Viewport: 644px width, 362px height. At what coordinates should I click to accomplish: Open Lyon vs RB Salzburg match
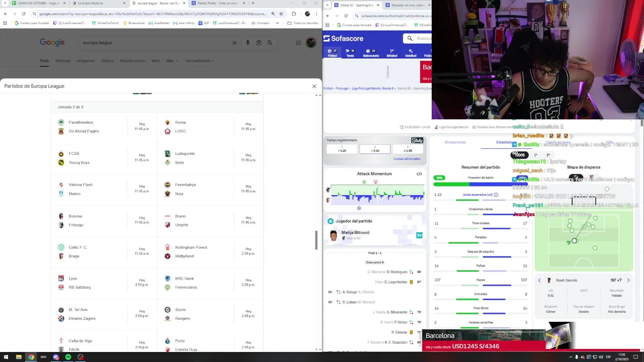click(x=104, y=283)
